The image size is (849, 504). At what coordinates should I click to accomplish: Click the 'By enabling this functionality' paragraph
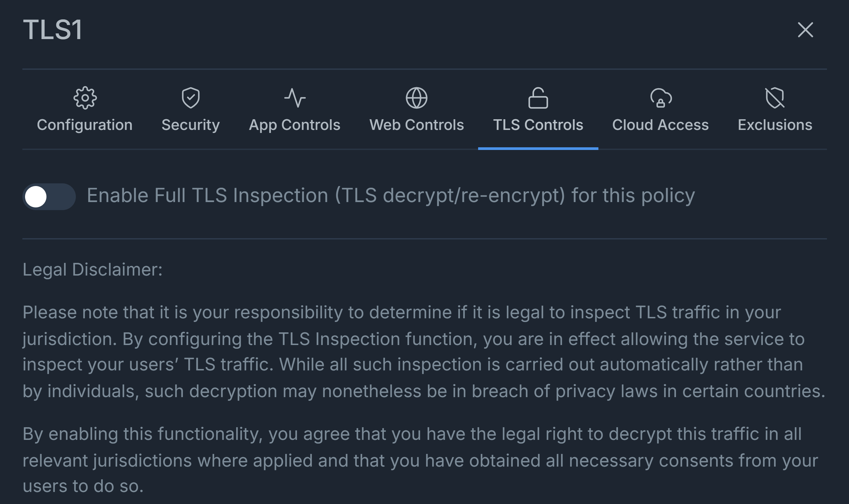click(x=420, y=460)
